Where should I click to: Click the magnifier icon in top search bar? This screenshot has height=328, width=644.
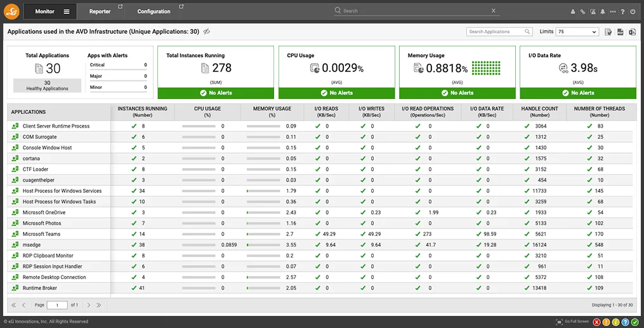tap(338, 10)
